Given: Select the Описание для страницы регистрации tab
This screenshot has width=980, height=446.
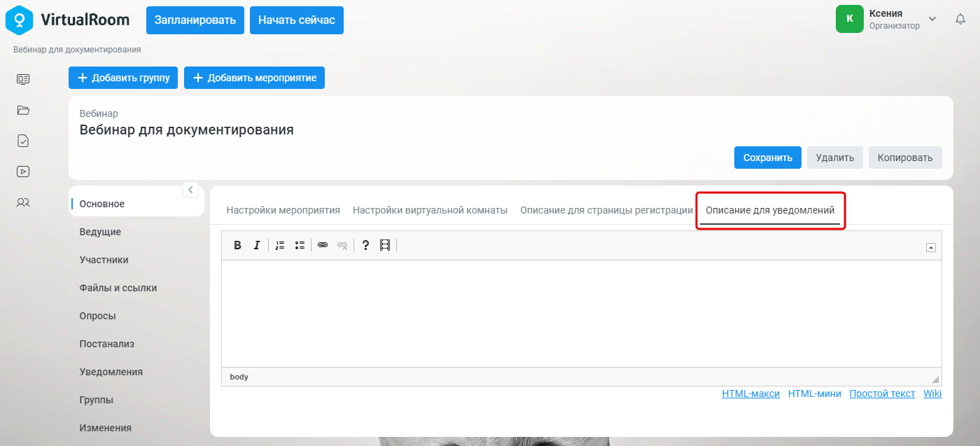Looking at the screenshot, I should tap(607, 210).
